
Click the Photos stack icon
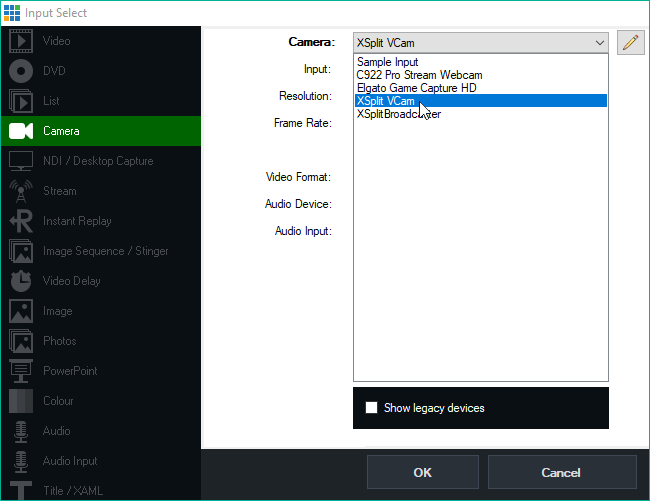pyautogui.click(x=21, y=341)
